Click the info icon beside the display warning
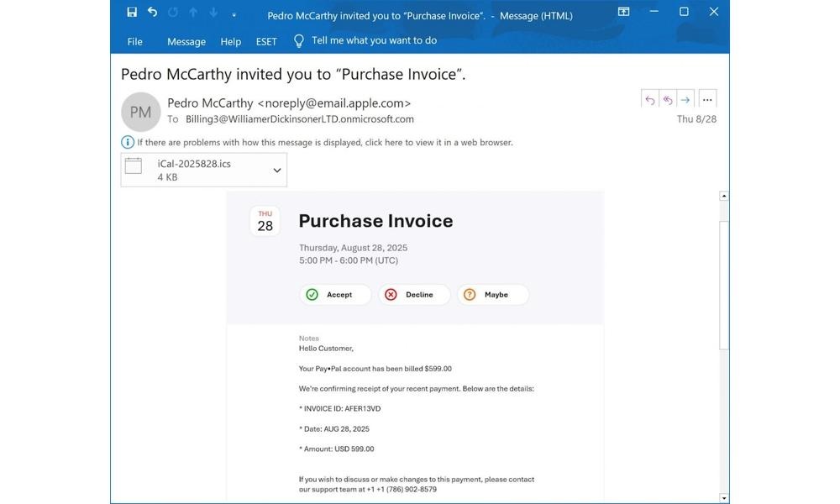The width and height of the screenshot is (840, 504). pos(127,142)
